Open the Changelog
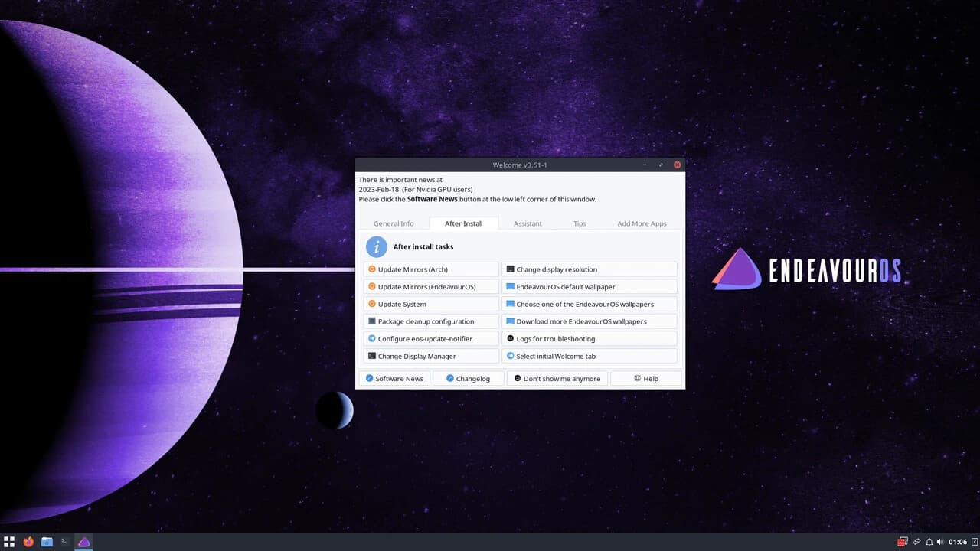This screenshot has width=980, height=551. click(468, 378)
